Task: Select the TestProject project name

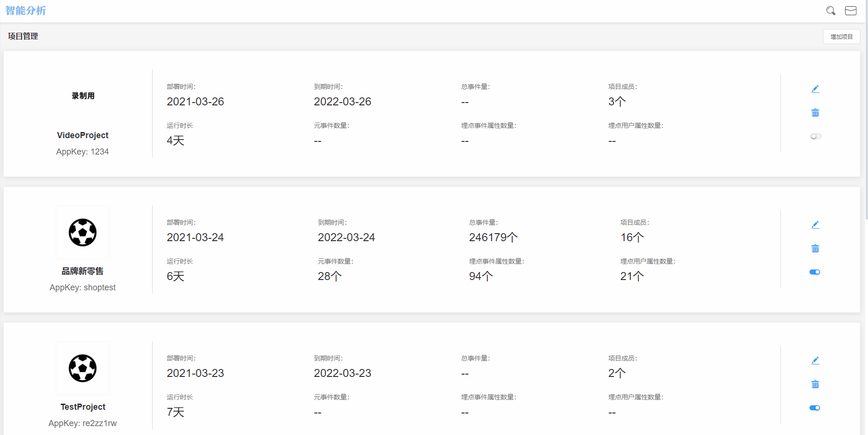Action: tap(83, 407)
